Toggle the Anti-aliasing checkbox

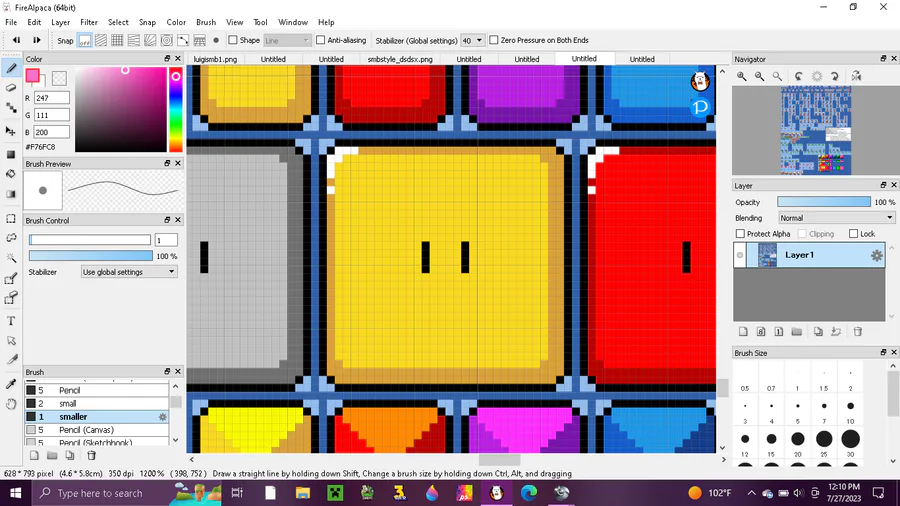click(x=321, y=40)
